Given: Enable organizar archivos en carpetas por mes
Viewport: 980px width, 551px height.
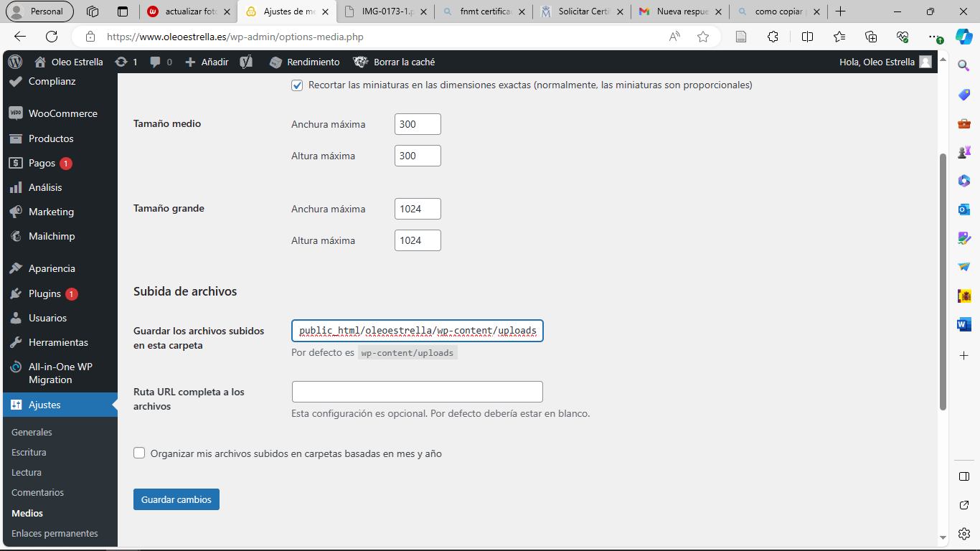Looking at the screenshot, I should click(x=139, y=453).
